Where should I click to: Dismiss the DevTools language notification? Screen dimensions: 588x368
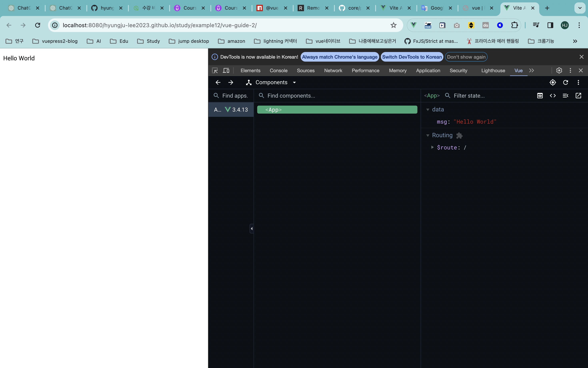(581, 57)
